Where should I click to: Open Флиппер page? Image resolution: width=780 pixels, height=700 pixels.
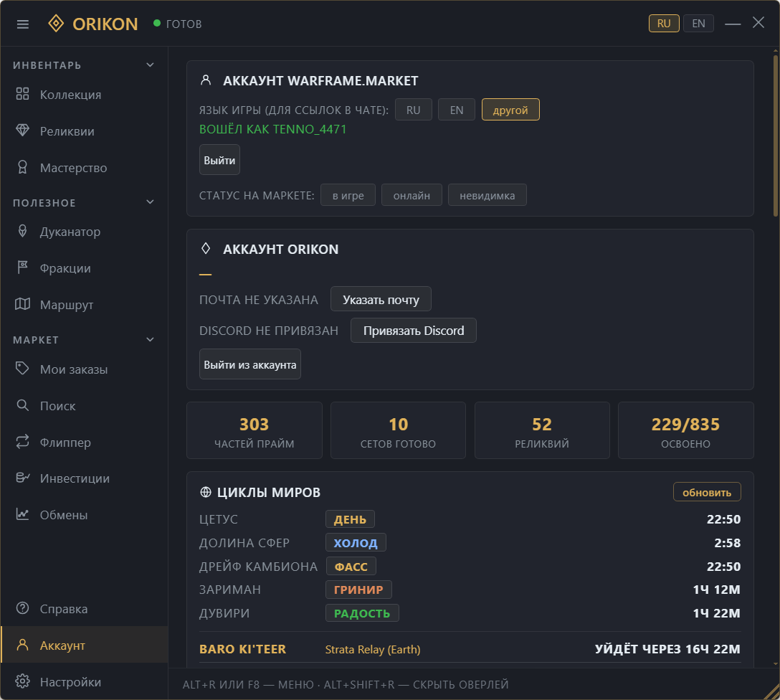tap(84, 442)
